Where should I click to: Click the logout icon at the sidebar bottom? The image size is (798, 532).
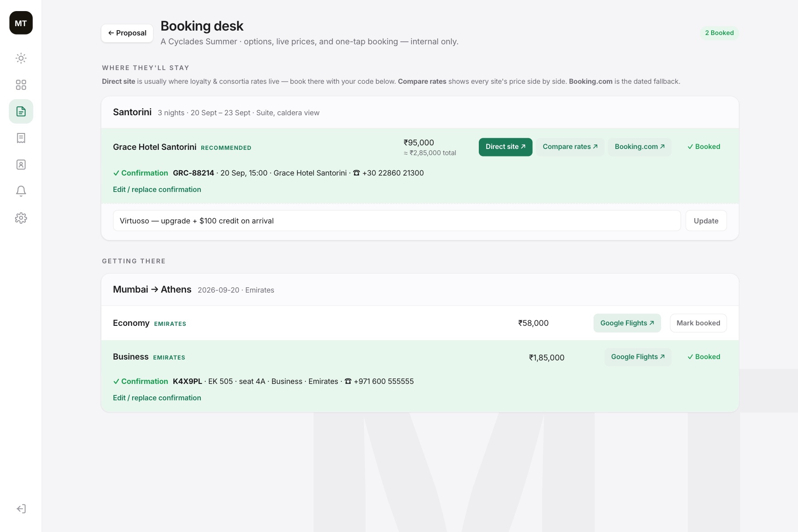(x=21, y=509)
